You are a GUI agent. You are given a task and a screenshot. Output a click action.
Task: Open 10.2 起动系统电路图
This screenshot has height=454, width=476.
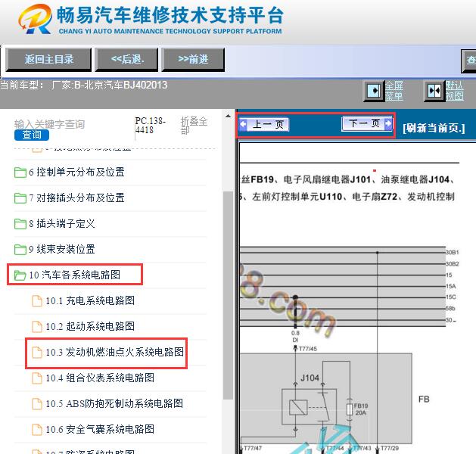click(90, 327)
